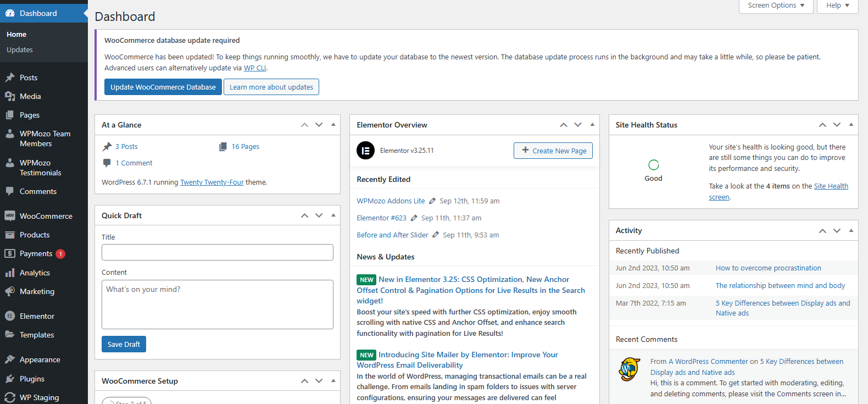868x404 pixels.
Task: Toggle the Site Health Status panel triangle
Action: pos(851,125)
